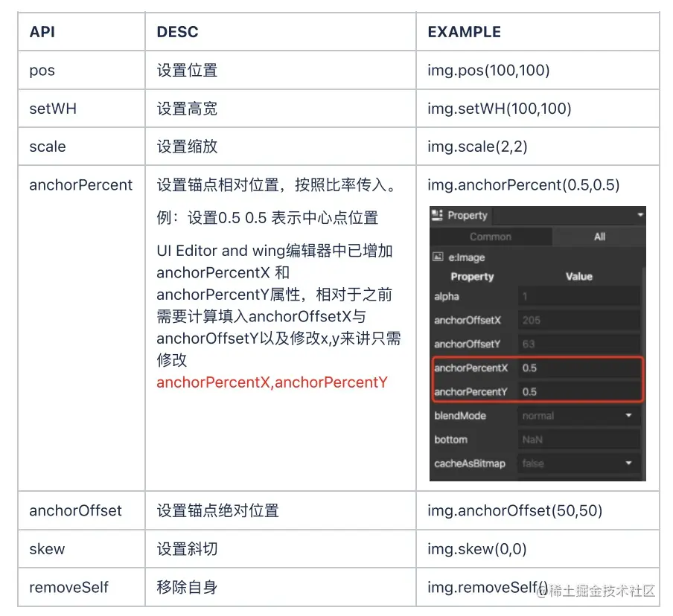Viewport: 673px width, 616px height.
Task: Click the anchorOffsetY property label
Action: pyautogui.click(x=468, y=344)
